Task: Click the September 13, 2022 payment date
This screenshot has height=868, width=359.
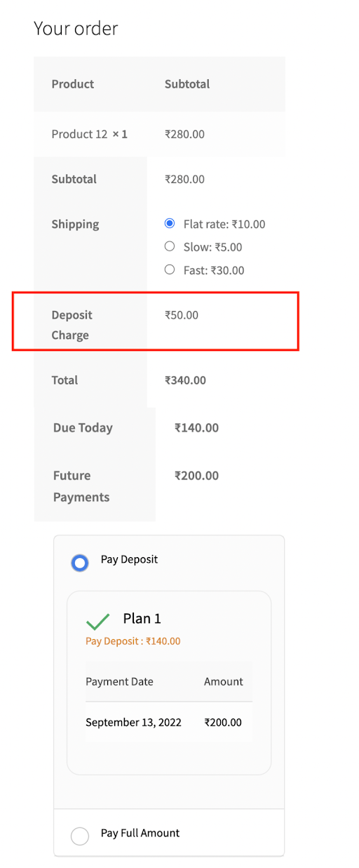Action: (x=133, y=722)
